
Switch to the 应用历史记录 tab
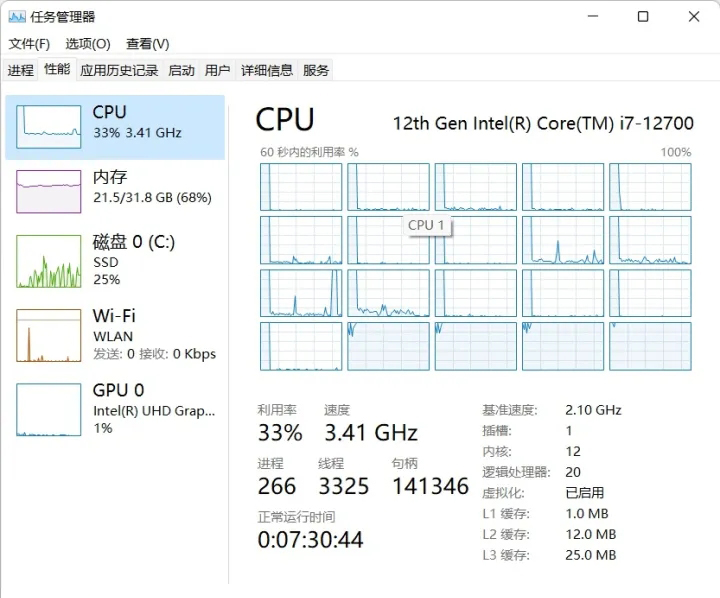click(119, 70)
